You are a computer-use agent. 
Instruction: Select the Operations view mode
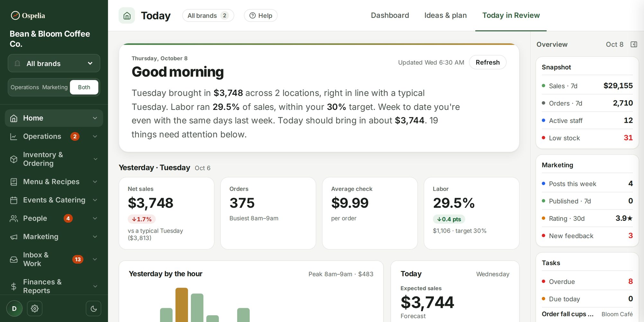[25, 87]
